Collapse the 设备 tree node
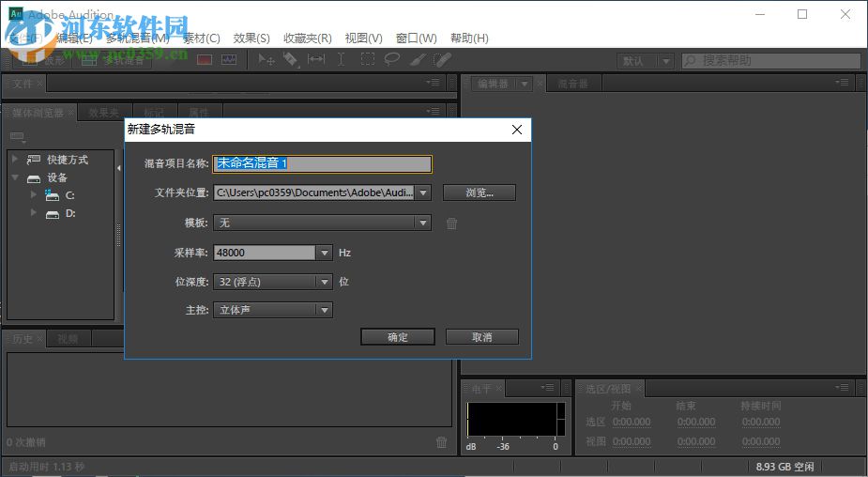 point(15,177)
